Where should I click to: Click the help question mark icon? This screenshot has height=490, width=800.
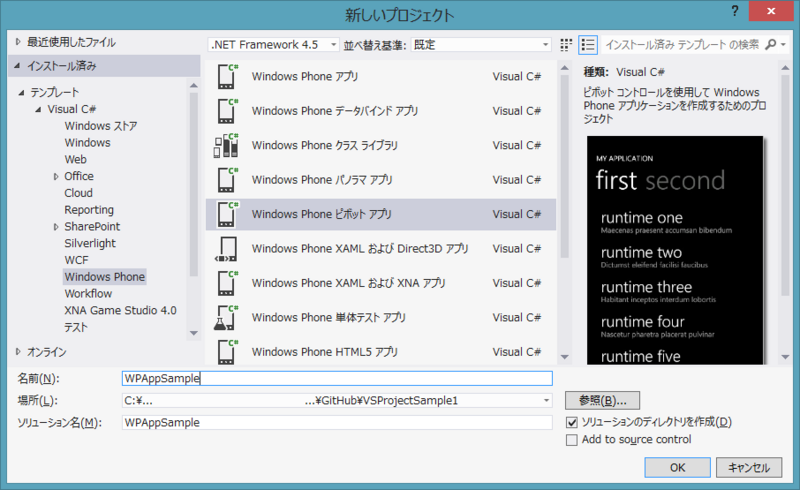[735, 11]
